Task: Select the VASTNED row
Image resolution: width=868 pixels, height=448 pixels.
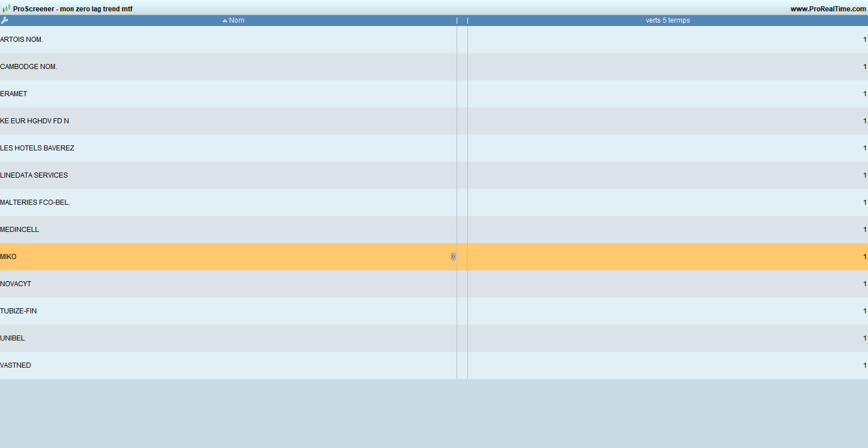Action: [434, 365]
